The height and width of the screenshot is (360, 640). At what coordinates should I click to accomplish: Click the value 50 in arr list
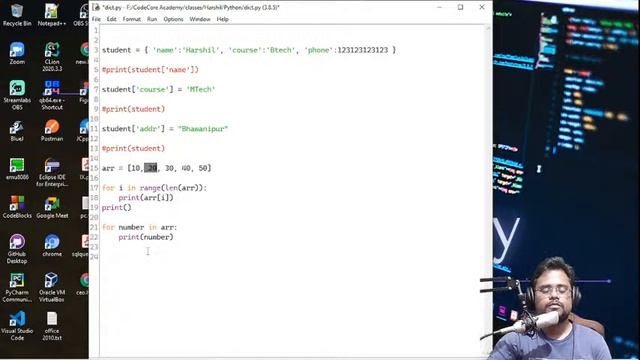click(203, 168)
